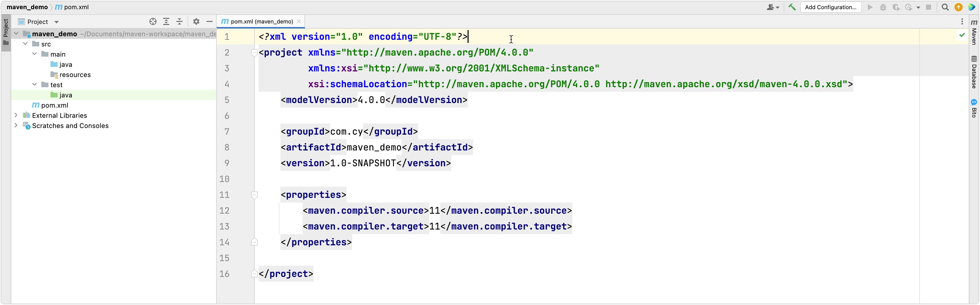Screen dimensions: 980x305
Task: Open the dropdown arrow next to Profiler
Action: coord(918,8)
